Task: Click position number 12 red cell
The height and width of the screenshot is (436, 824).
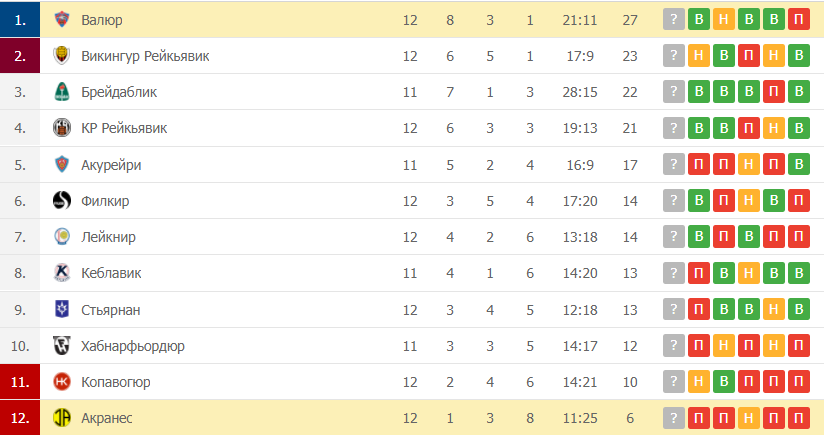Action: pyautogui.click(x=20, y=418)
